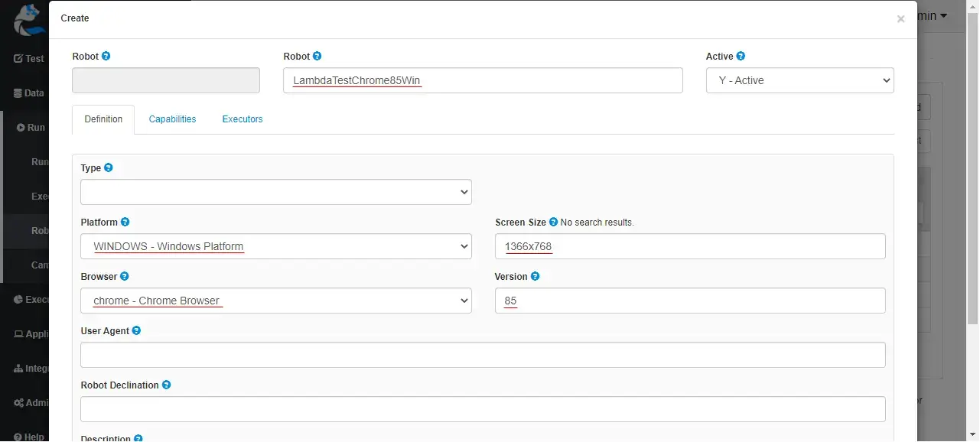
Task: Click inside the Version input field
Action: 689,301
